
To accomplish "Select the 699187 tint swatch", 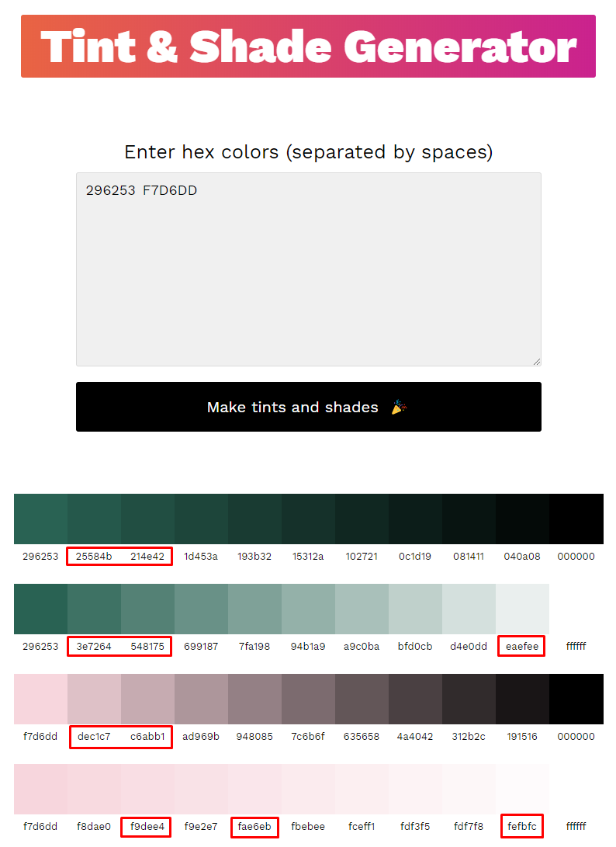I will [x=201, y=609].
